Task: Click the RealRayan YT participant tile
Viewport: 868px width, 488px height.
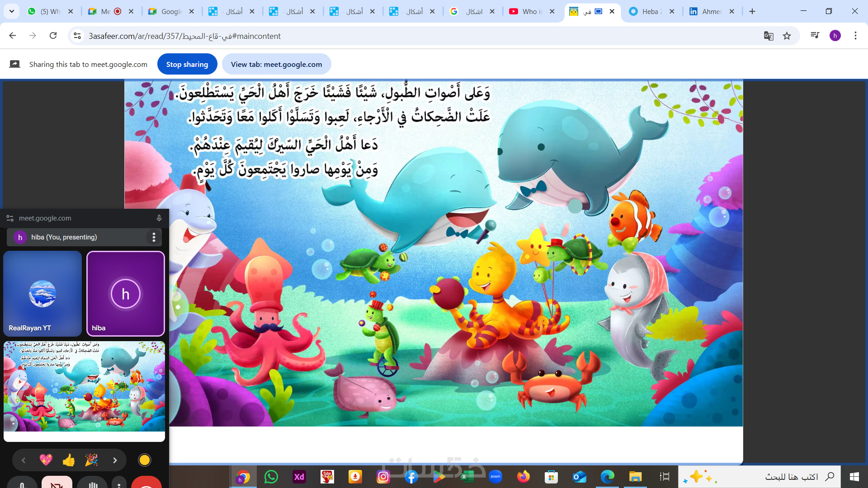Action: click(x=42, y=294)
